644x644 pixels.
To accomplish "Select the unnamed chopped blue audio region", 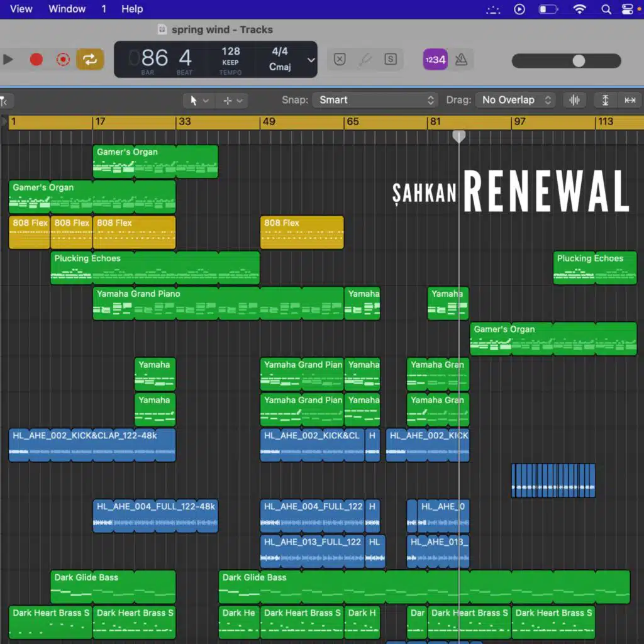I will click(x=553, y=480).
